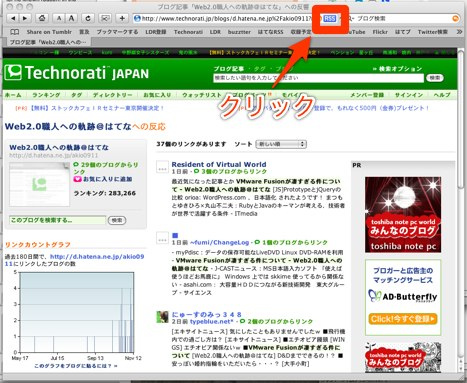The height and width of the screenshot is (383, 467).
Task: Open the sidebar Web2.0職人への軌跡@はてな blog title
Action: click(59, 147)
